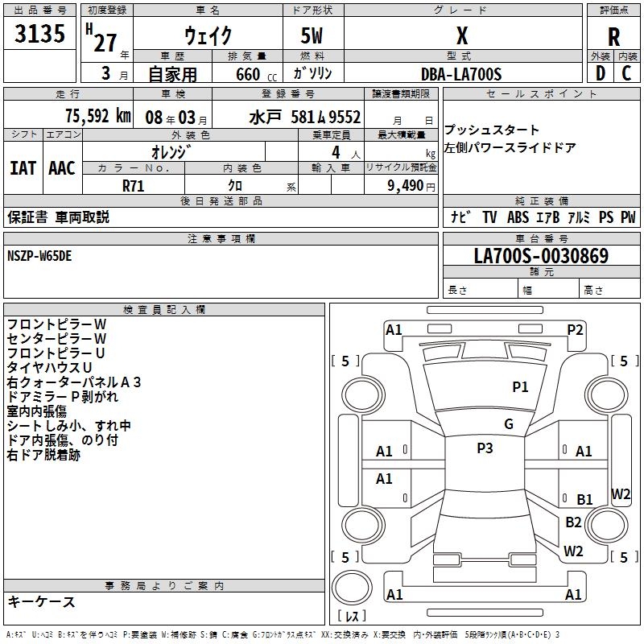Click the PW equipment entry
The width and height of the screenshot is (644, 644).
(x=628, y=217)
